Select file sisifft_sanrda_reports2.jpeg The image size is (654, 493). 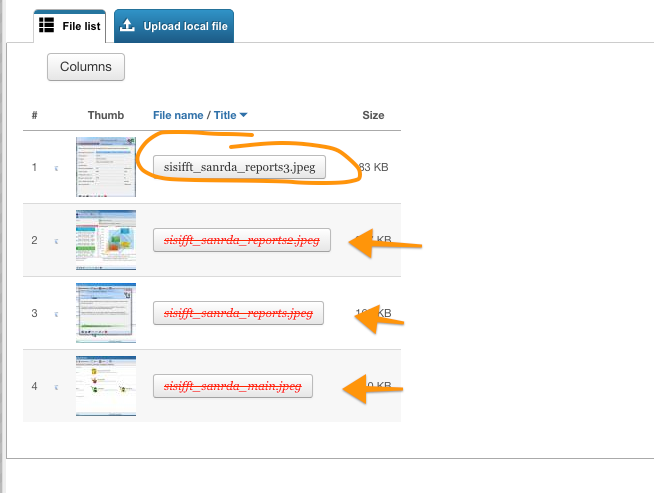[242, 240]
